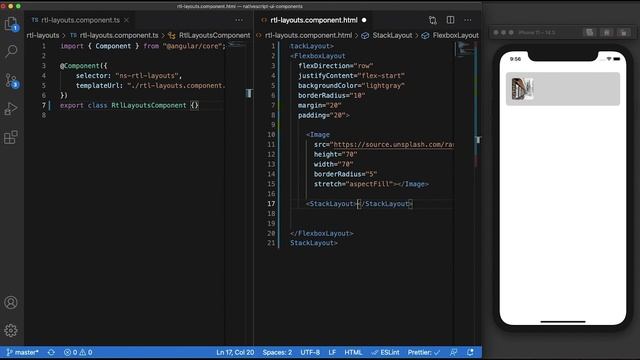Click simulator toolbar home icon
The height and width of the screenshot is (360, 640).
coord(607,33)
